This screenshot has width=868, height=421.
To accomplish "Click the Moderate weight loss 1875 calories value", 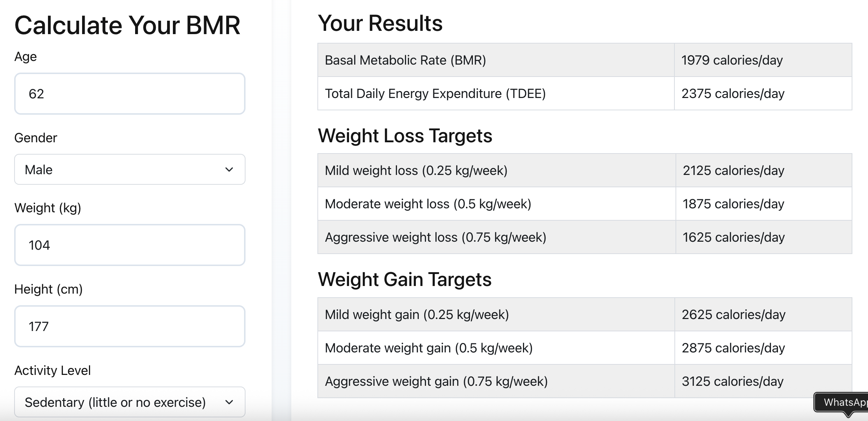I will pyautogui.click(x=733, y=204).
